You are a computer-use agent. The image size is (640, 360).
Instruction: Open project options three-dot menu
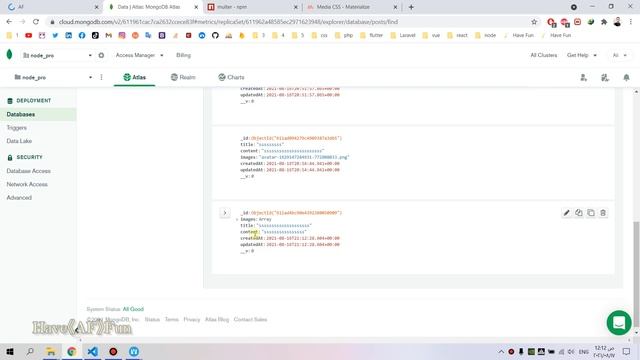click(101, 77)
